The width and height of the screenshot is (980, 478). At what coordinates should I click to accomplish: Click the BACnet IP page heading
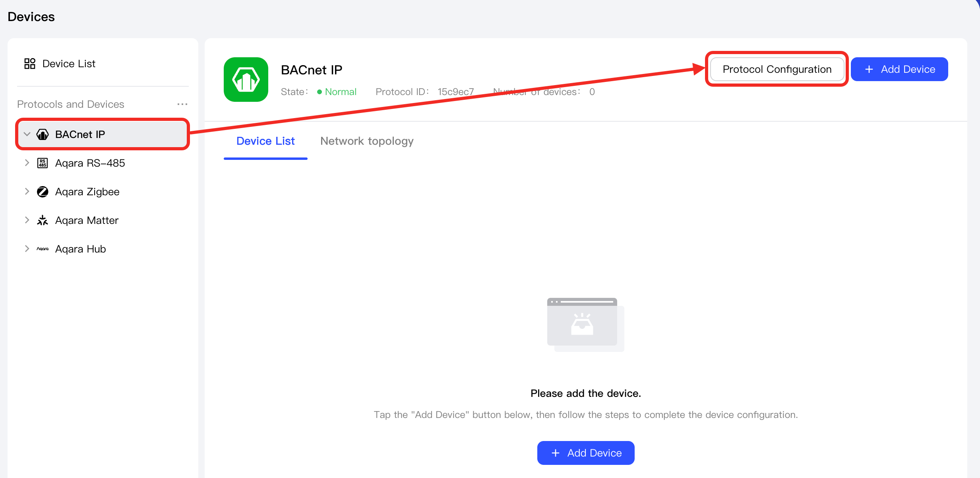click(x=312, y=70)
